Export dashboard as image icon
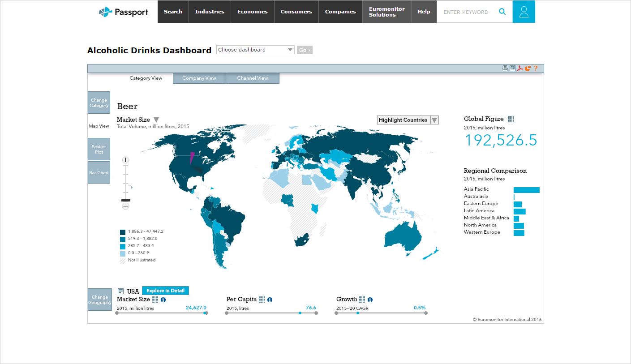631x364 pixels. coord(512,68)
